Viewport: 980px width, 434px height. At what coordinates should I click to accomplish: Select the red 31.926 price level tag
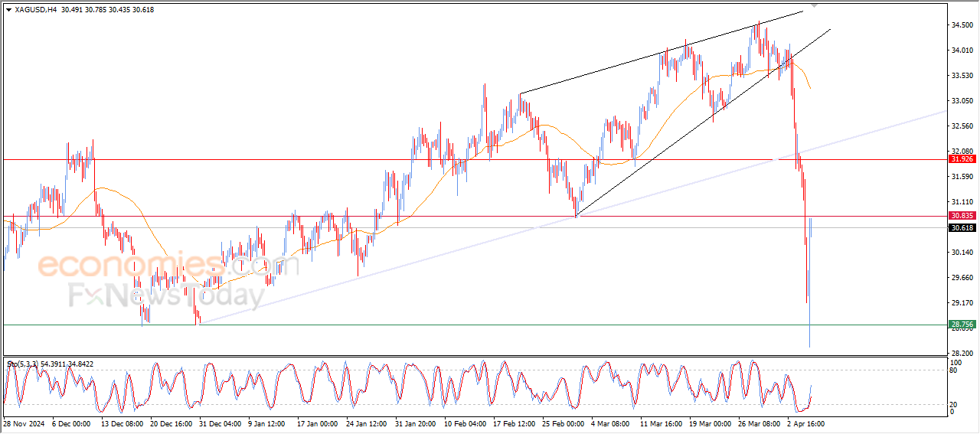(962, 159)
